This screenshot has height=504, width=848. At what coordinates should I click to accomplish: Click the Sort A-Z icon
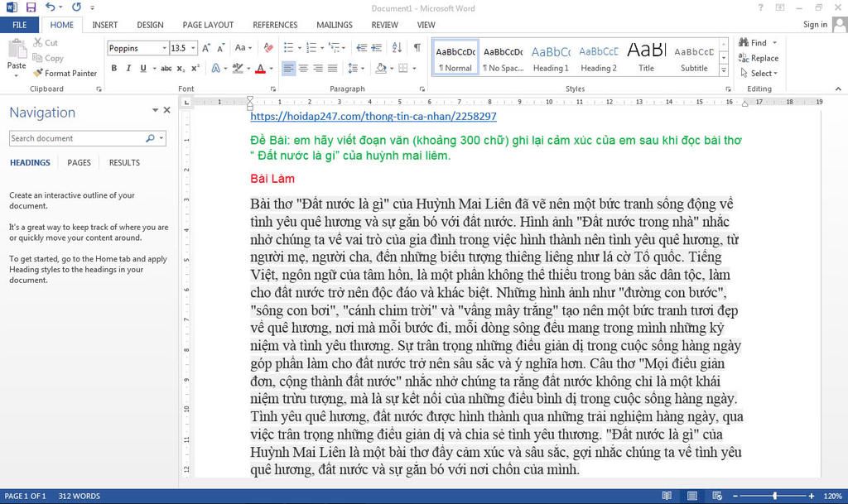click(397, 48)
